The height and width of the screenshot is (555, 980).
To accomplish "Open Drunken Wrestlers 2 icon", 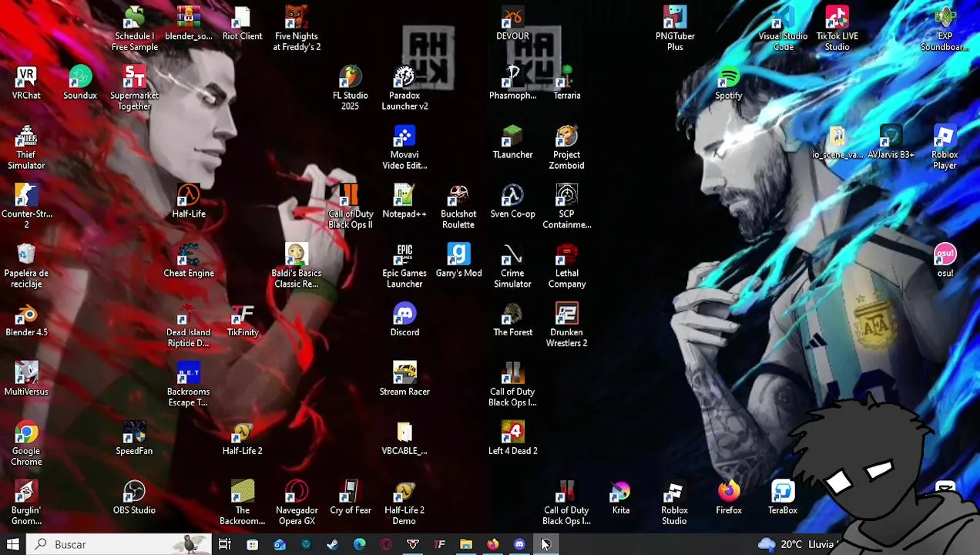I will pyautogui.click(x=566, y=325).
